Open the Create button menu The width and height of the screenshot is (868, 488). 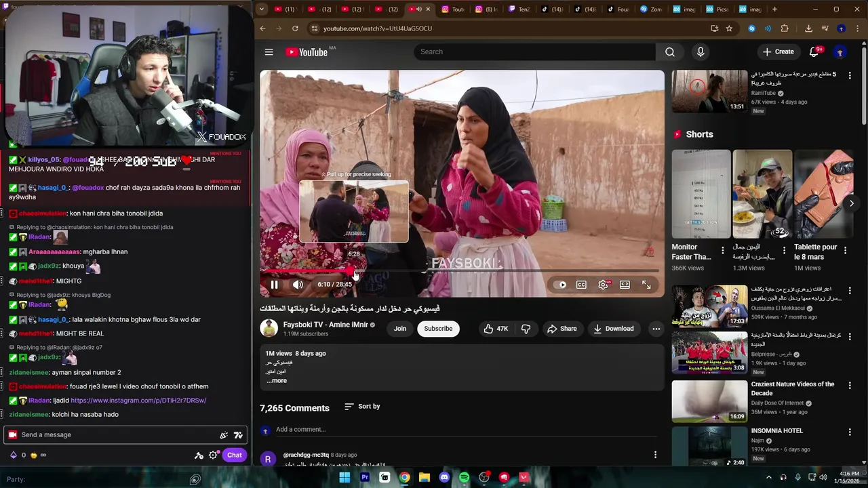click(x=778, y=52)
